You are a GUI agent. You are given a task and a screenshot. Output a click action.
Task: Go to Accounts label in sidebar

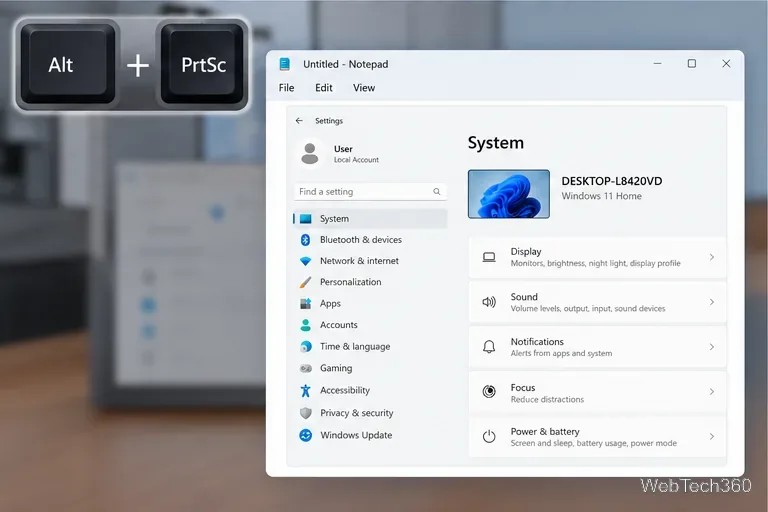pos(339,325)
